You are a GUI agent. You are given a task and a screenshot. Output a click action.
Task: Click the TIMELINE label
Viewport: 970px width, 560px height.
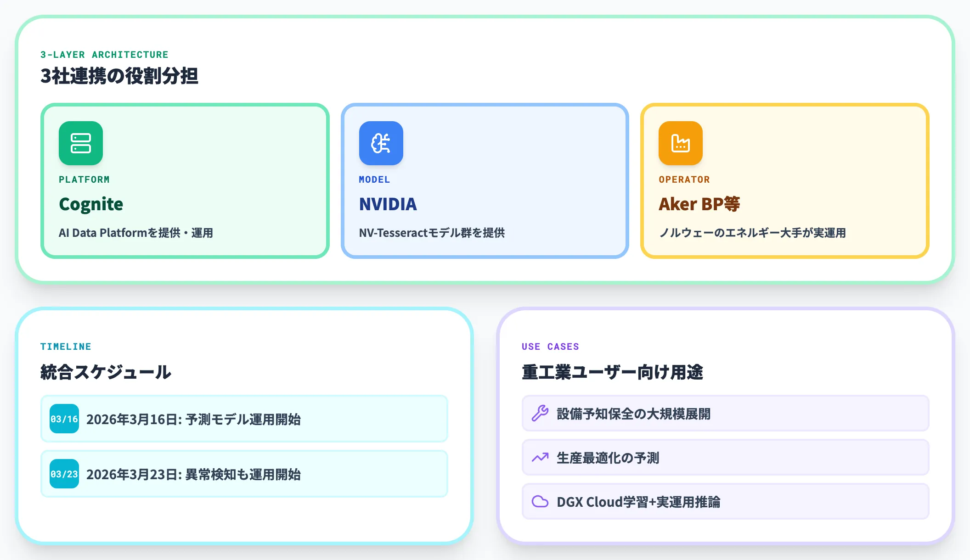coord(66,347)
